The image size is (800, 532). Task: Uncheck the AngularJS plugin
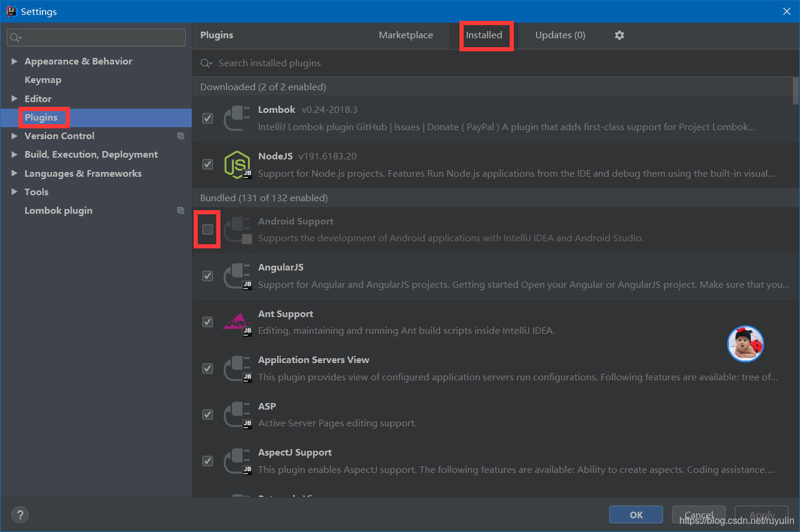pyautogui.click(x=207, y=276)
